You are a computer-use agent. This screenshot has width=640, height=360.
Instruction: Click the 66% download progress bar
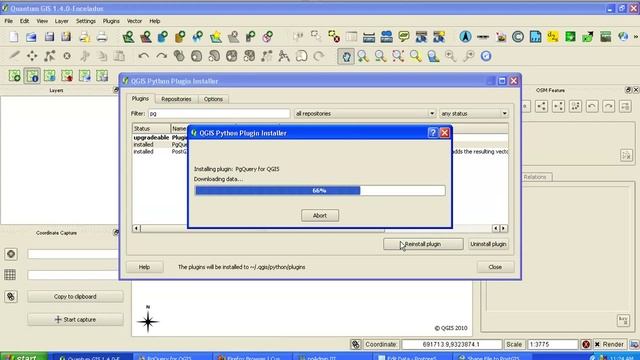point(320,191)
